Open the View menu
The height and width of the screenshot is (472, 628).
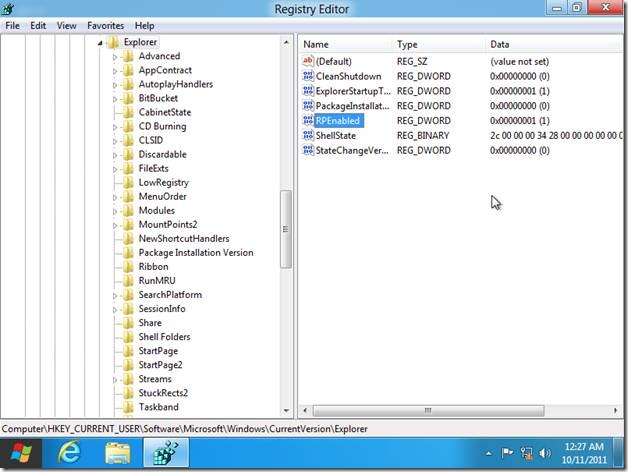[x=66, y=26]
